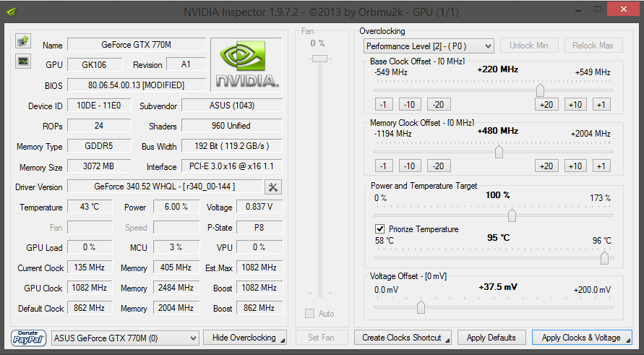The width and height of the screenshot is (644, 355).
Task: Click the upload screenshot icon beside Name
Action: [23, 40]
